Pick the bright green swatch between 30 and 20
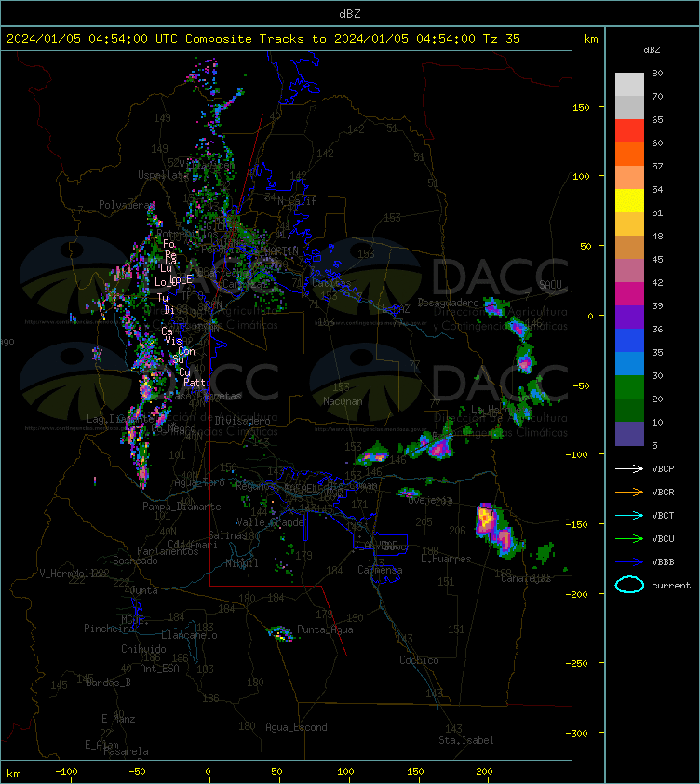Viewport: 700px width, 784px height. [629, 387]
